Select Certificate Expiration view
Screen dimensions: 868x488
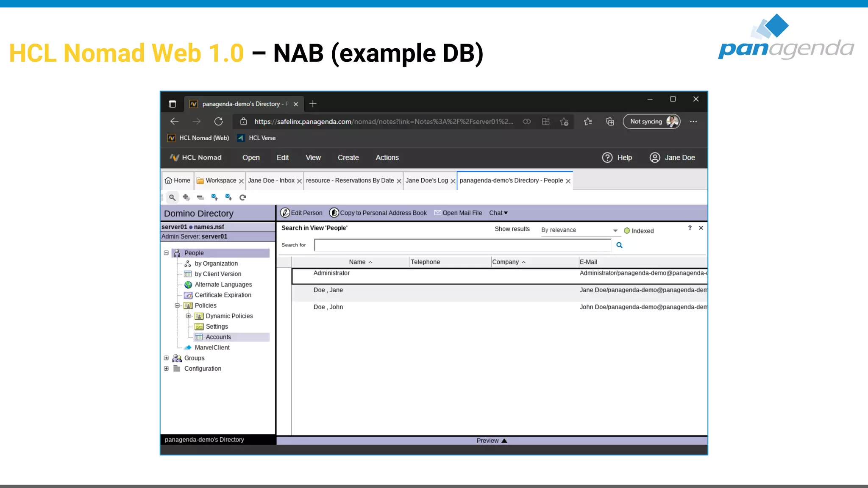[x=223, y=295]
